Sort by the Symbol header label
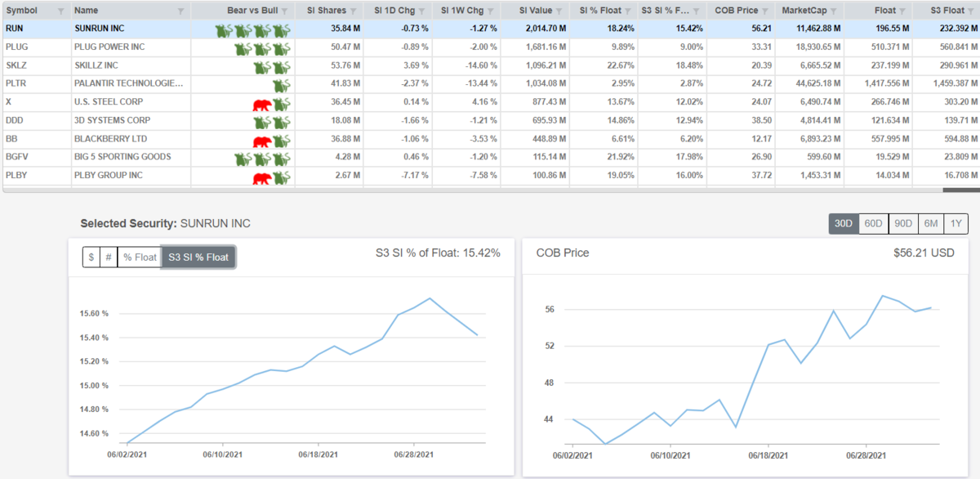 [x=21, y=11]
